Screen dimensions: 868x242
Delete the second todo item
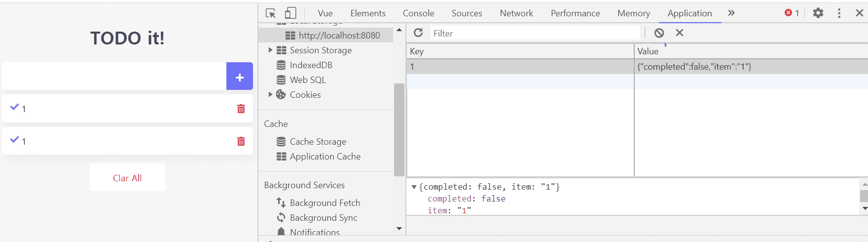241,142
